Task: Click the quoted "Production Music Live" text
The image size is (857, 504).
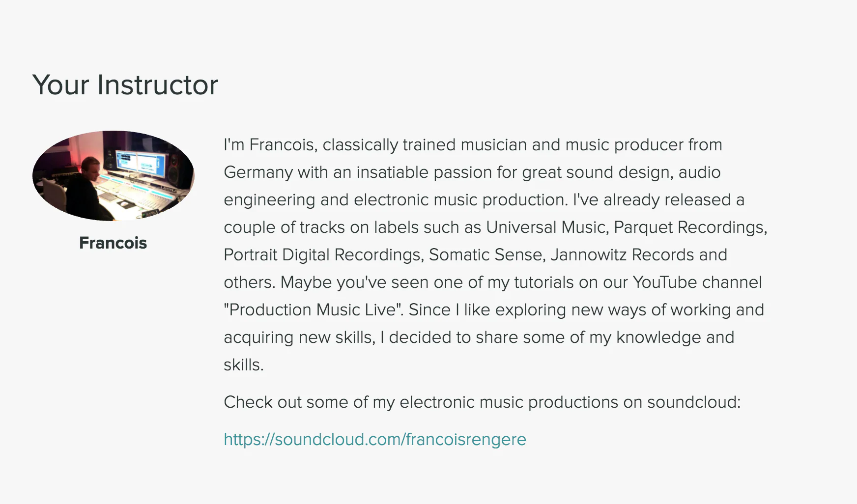Action: (x=314, y=310)
